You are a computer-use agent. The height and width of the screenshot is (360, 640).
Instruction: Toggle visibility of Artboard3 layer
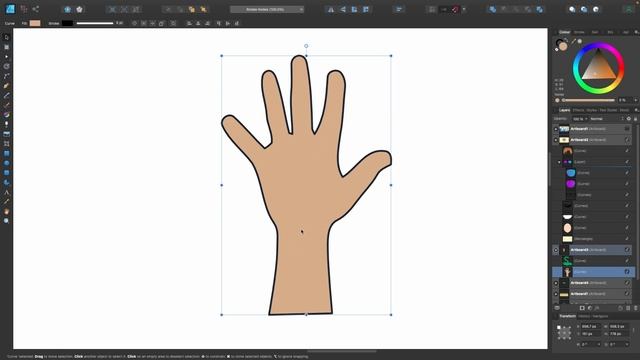coord(627,250)
